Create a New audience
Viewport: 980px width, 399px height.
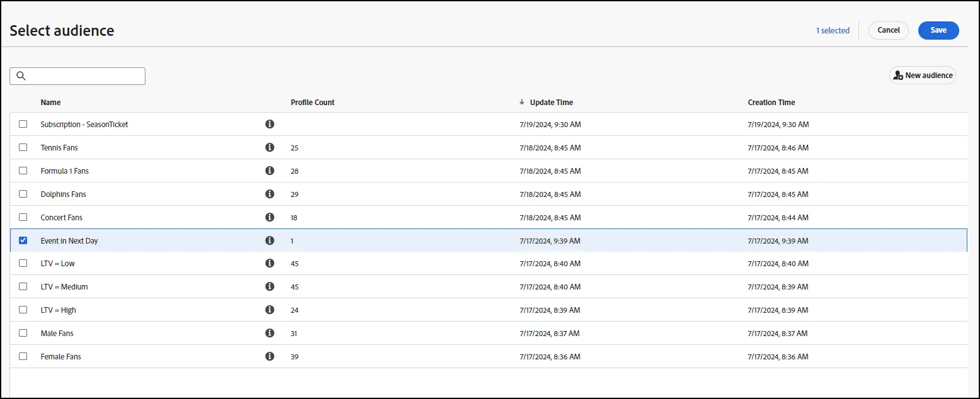923,76
